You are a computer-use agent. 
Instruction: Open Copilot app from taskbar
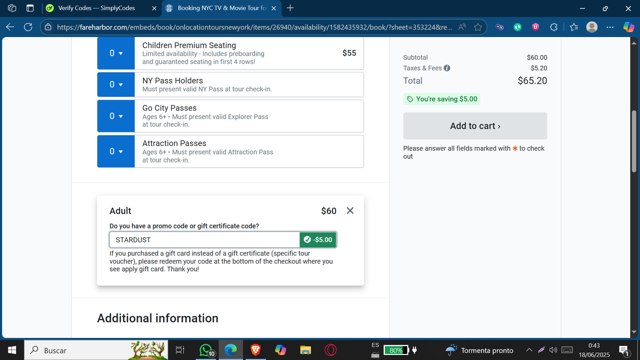[x=280, y=350]
